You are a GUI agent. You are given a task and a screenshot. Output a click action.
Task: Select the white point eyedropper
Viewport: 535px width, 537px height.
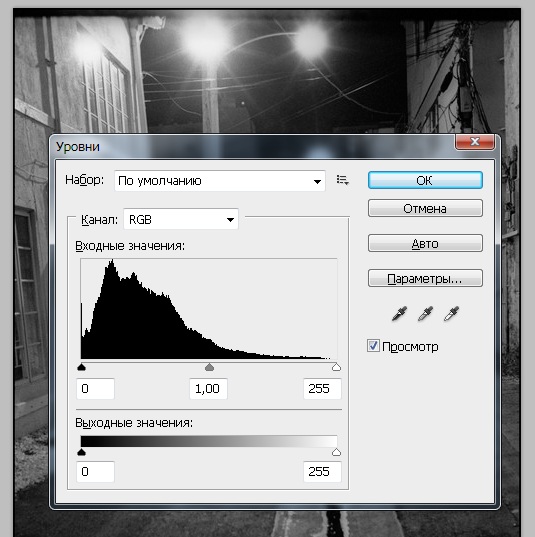pyautogui.click(x=451, y=313)
